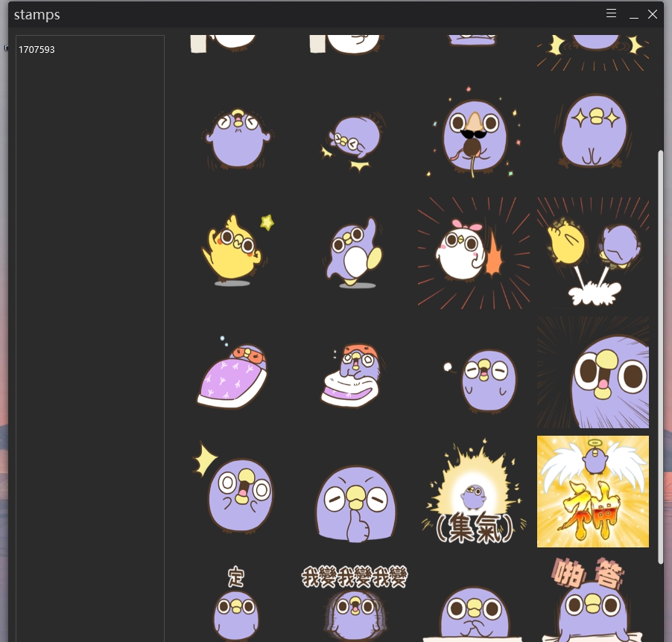672x642 pixels.
Task: Click the bird sitting on folded blanket sticker
Action: pos(355,374)
